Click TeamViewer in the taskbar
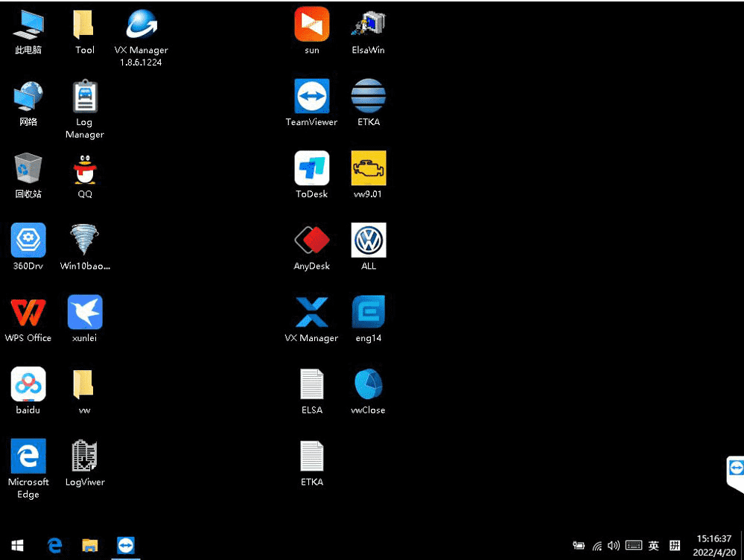 pyautogui.click(x=126, y=545)
